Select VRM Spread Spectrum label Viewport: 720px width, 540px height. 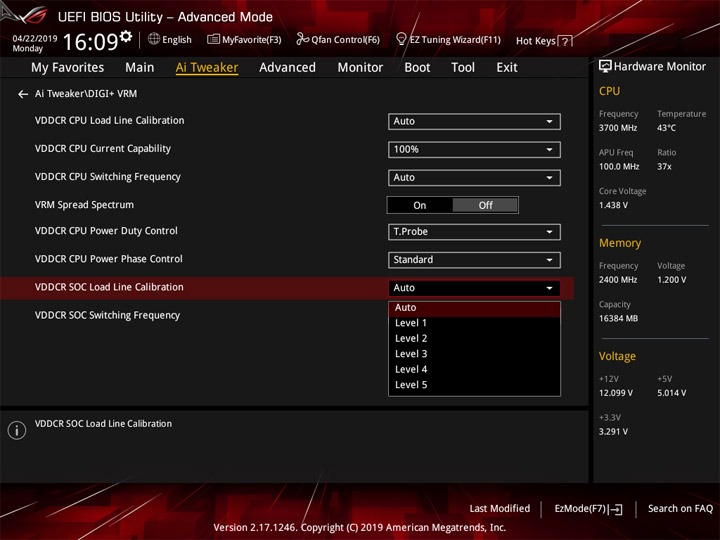(x=84, y=205)
